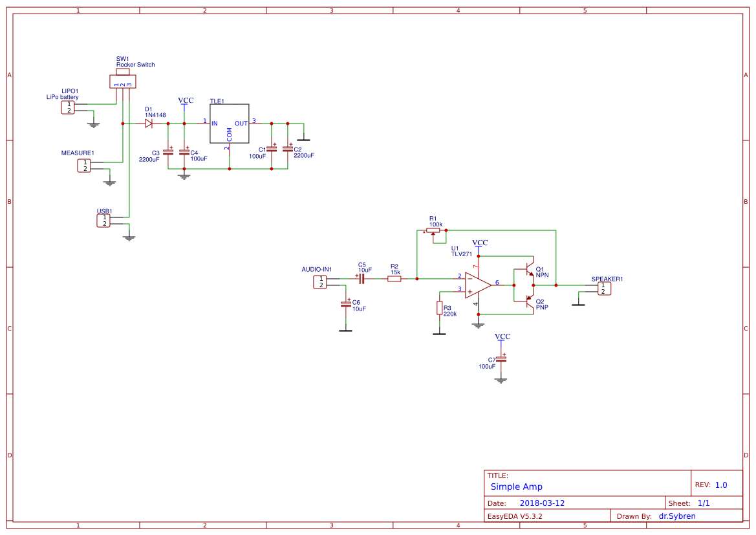Image resolution: width=756 pixels, height=535 pixels.
Task: Select the 'TLV271' part name text
Action: 461,254
